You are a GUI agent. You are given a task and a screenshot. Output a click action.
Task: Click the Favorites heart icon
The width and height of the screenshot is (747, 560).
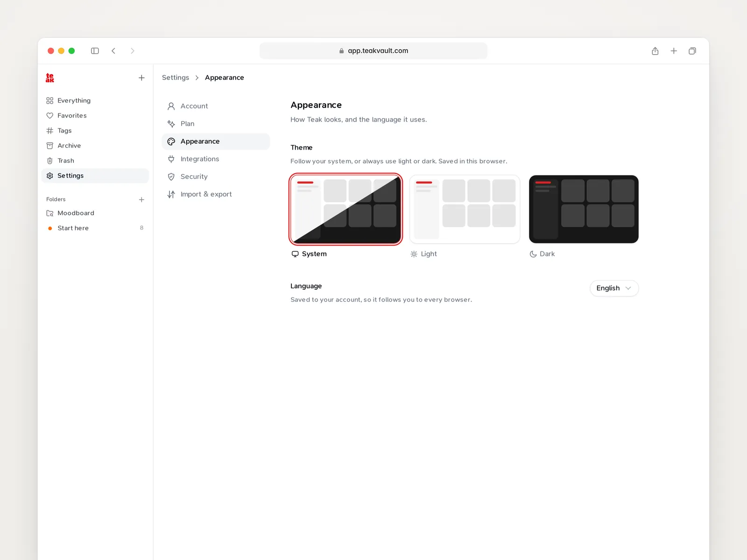point(50,116)
